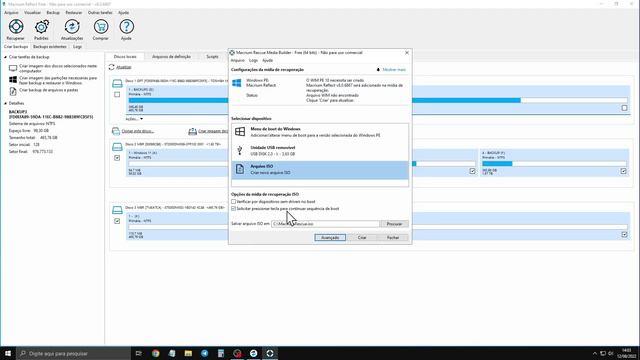Click the refresh icon beside Atualizar
The width and height of the screenshot is (640, 360).
point(111,67)
